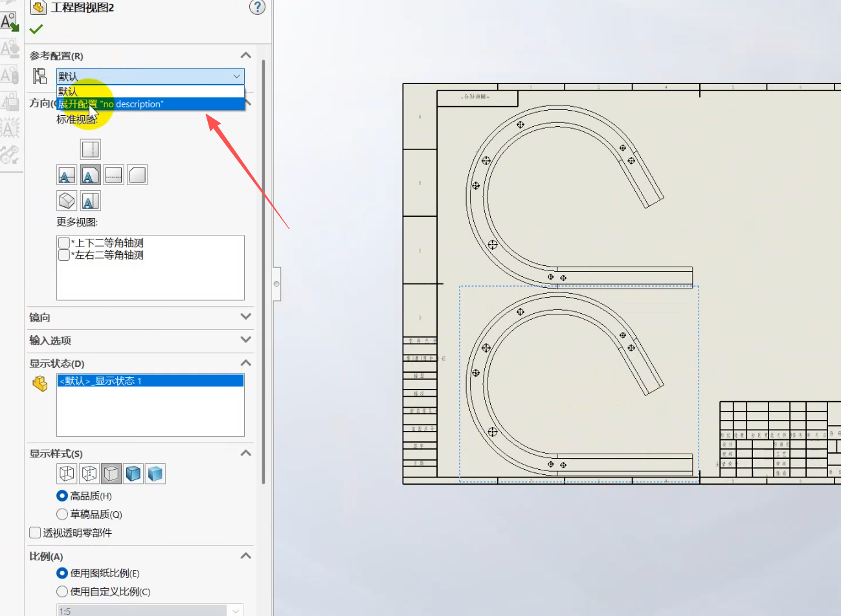Tick the 透视透明零部件 checkbox
The image size is (841, 616).
click(36, 533)
